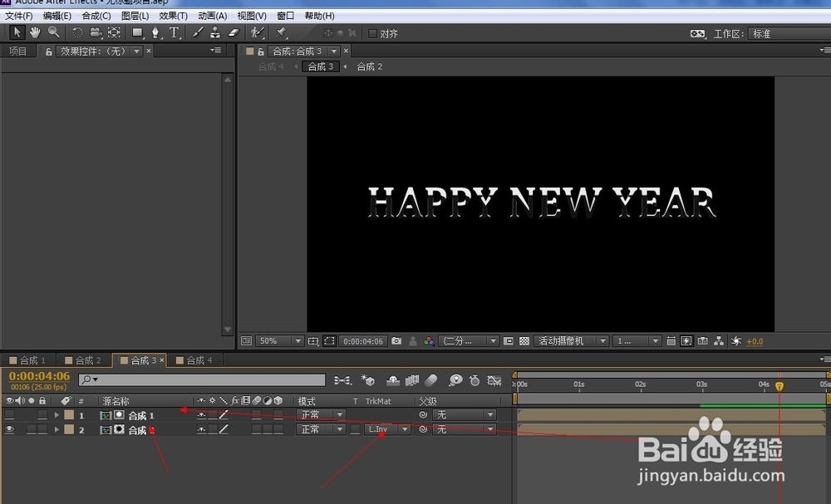Toggle hide shy layers icon in timeline
Image resolution: width=831 pixels, height=504 pixels.
click(x=393, y=380)
